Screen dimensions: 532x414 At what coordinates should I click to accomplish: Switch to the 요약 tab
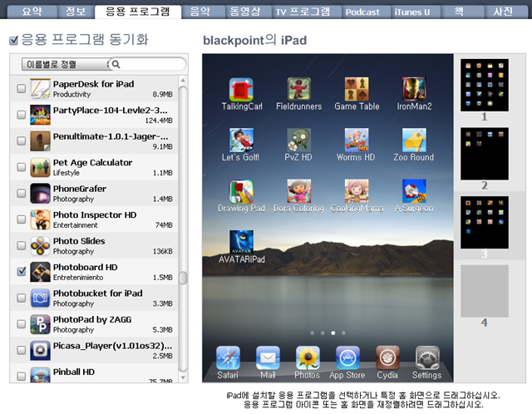(32, 12)
